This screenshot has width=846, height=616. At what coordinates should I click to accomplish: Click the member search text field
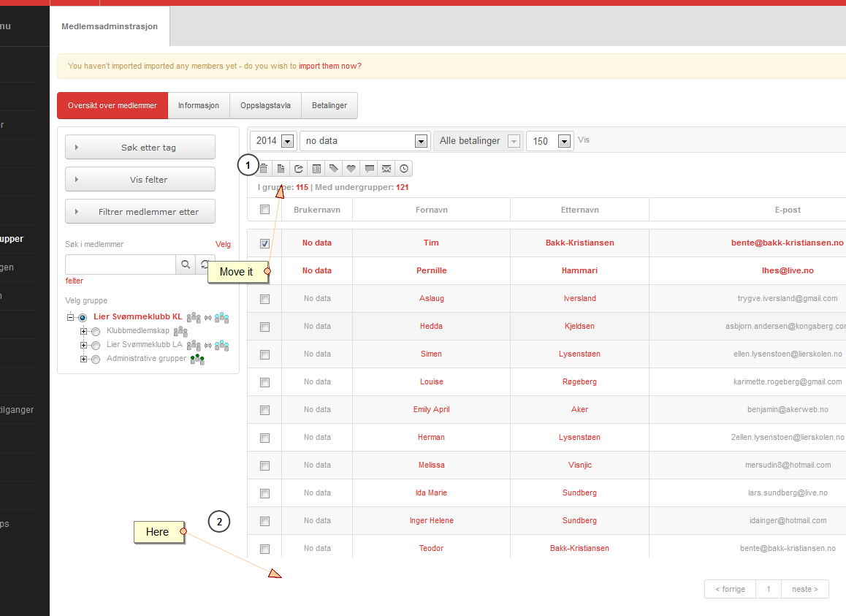[121, 265]
